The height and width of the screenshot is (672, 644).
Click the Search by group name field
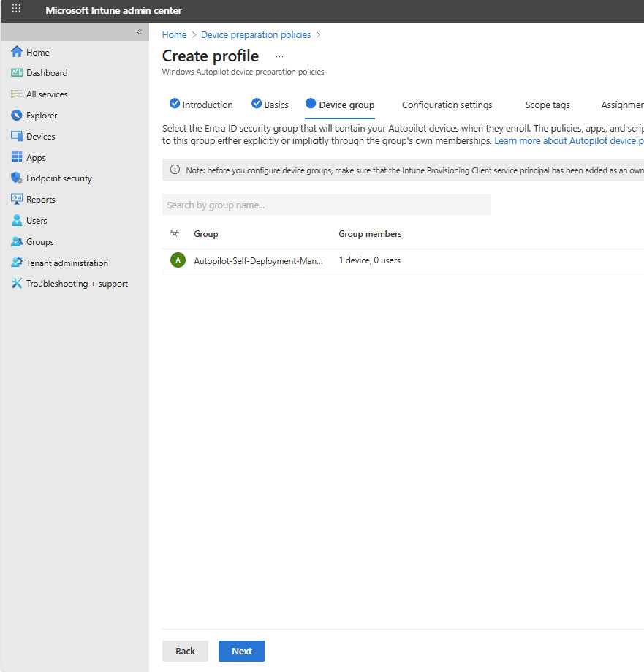click(x=326, y=205)
